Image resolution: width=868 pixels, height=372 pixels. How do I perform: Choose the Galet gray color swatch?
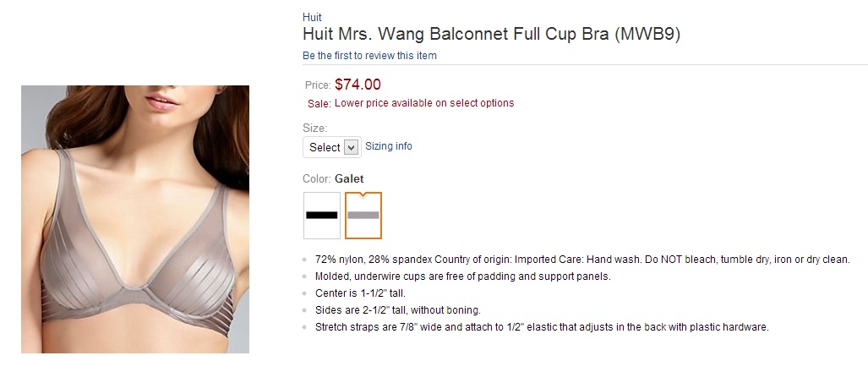(x=363, y=216)
